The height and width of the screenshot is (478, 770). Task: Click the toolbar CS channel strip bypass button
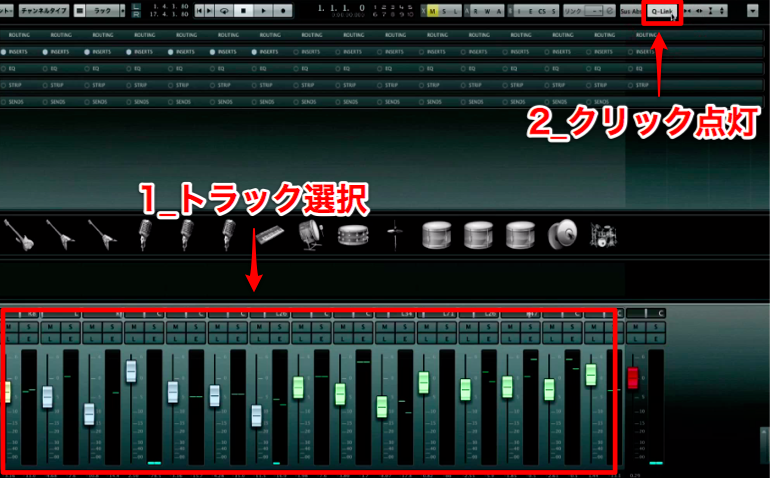tap(542, 11)
